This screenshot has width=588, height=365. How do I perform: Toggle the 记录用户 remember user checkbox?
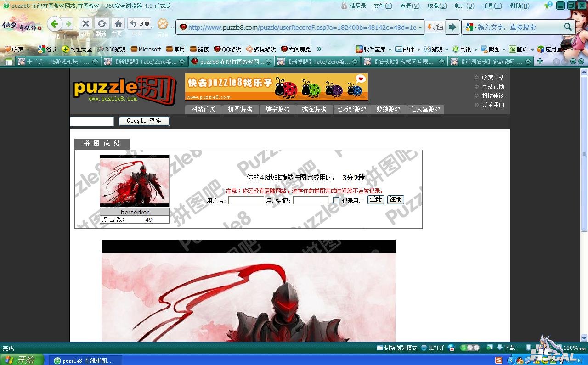pos(336,201)
